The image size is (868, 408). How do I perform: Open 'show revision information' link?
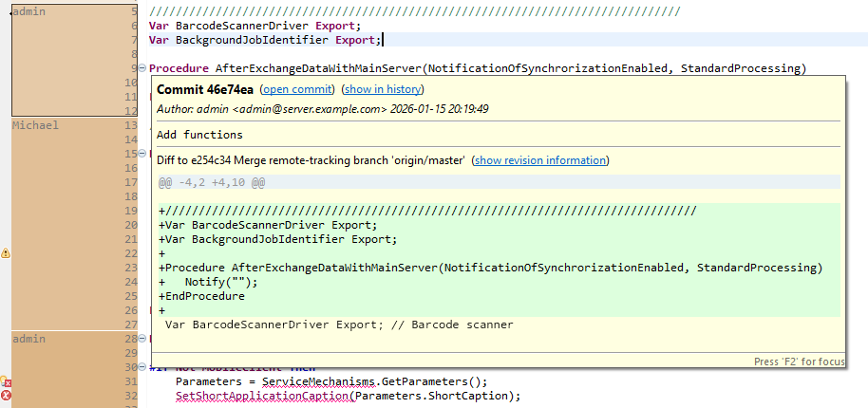pos(539,160)
